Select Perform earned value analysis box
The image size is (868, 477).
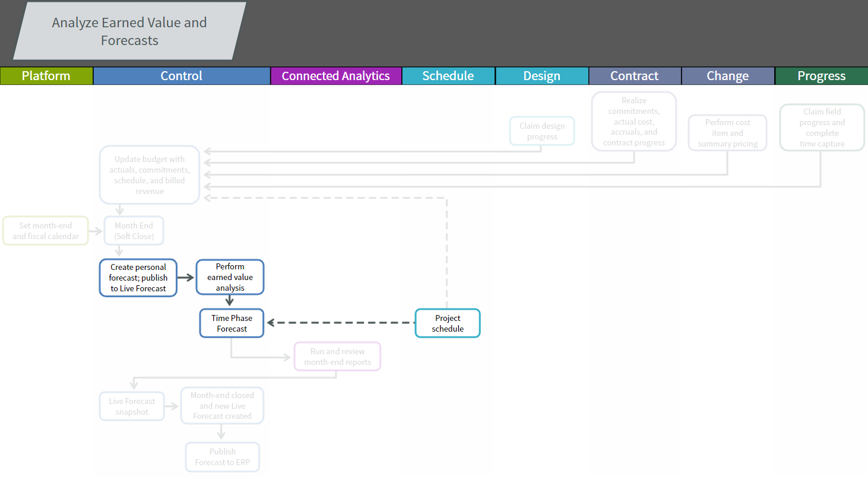[230, 277]
